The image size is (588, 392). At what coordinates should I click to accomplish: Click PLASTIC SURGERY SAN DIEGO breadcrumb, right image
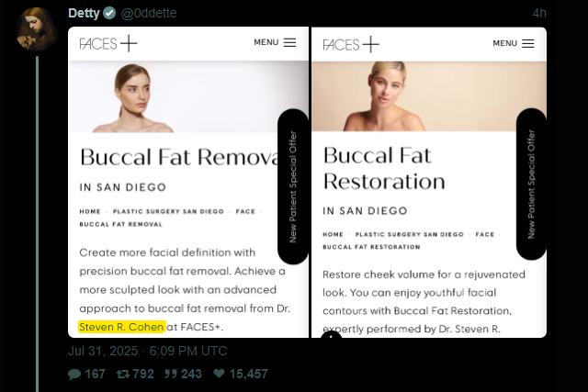pyautogui.click(x=410, y=235)
